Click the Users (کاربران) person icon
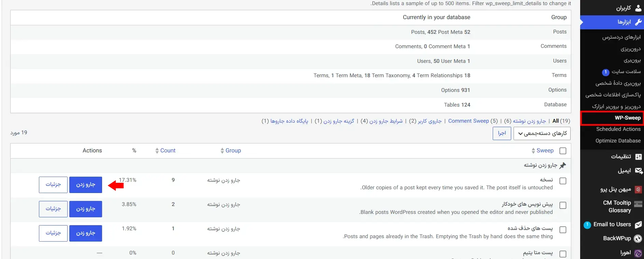This screenshot has height=259, width=644. 638,8
